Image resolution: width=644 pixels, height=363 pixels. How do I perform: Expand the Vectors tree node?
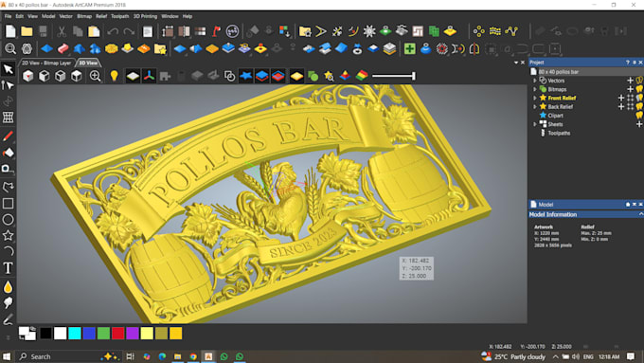[535, 81]
